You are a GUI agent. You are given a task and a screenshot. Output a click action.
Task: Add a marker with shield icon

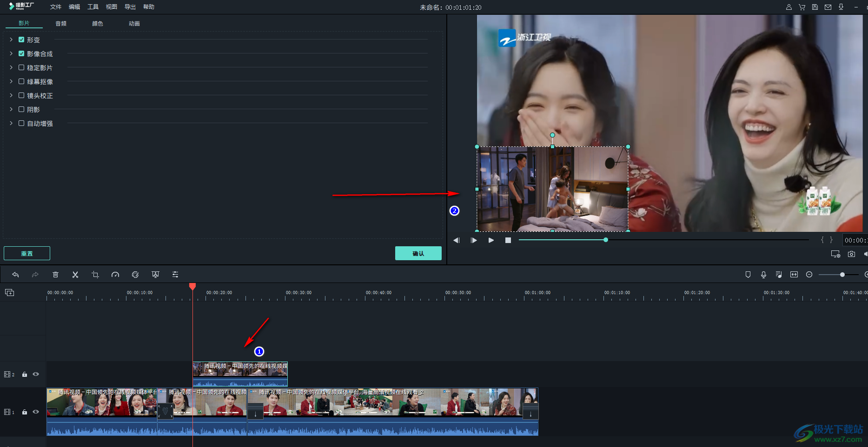click(748, 275)
